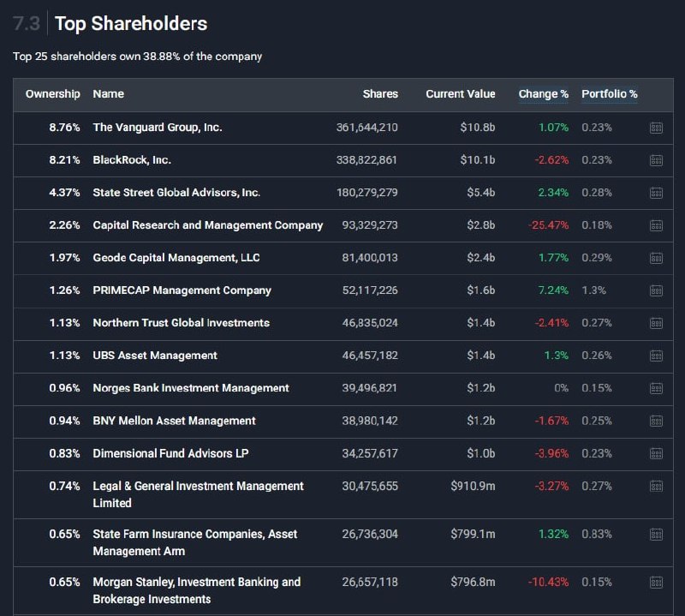
Task: Click the 2.34% change value
Action: pyautogui.click(x=553, y=193)
